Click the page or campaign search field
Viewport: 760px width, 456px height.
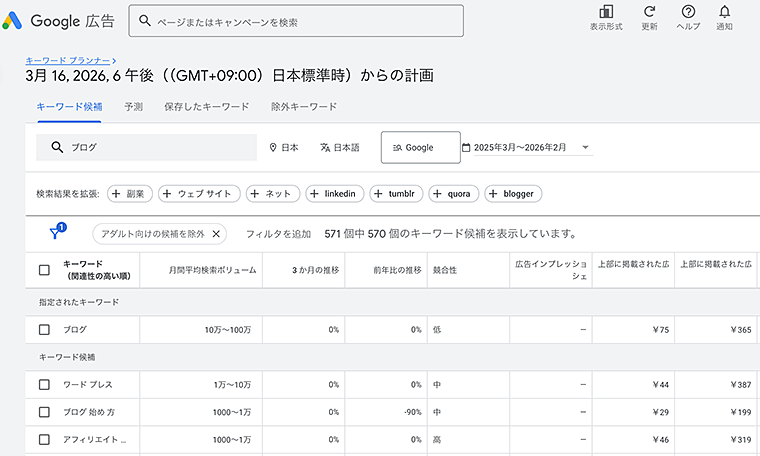pyautogui.click(x=296, y=21)
